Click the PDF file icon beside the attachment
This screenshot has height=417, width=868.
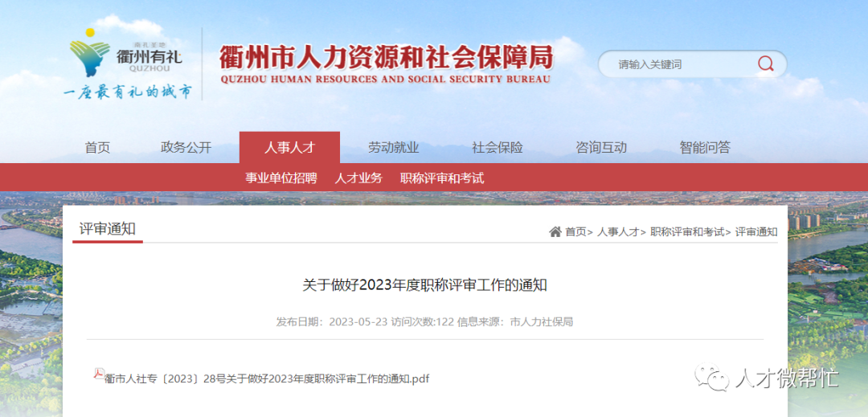pyautogui.click(x=99, y=374)
